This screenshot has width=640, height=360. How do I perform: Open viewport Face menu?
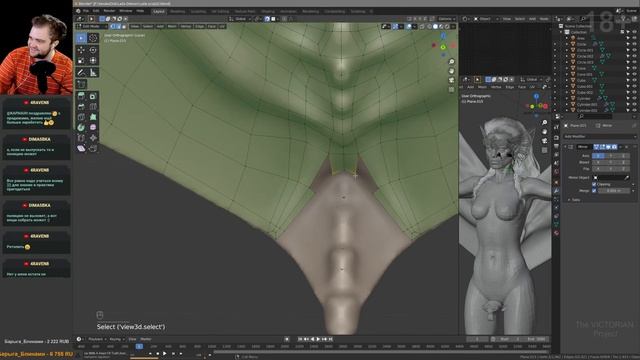click(x=211, y=27)
